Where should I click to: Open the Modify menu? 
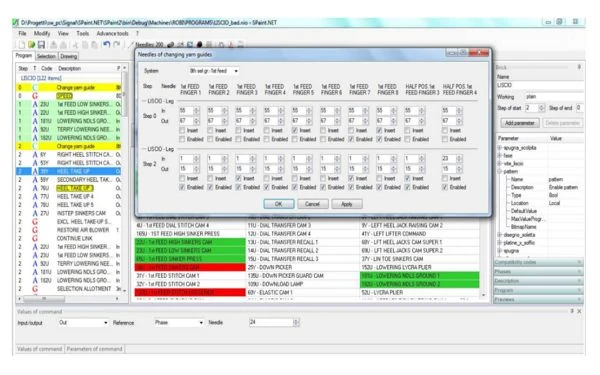pyautogui.click(x=42, y=33)
